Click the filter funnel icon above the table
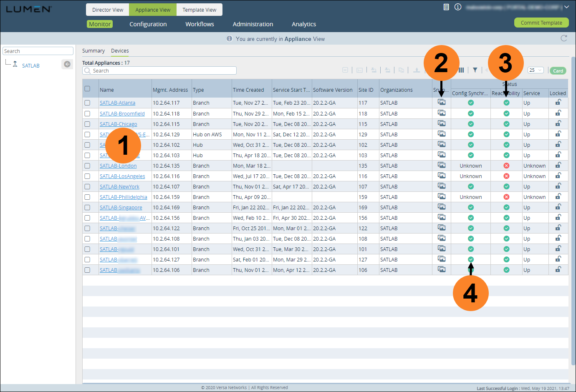The width and height of the screenshot is (576, 392). click(475, 70)
